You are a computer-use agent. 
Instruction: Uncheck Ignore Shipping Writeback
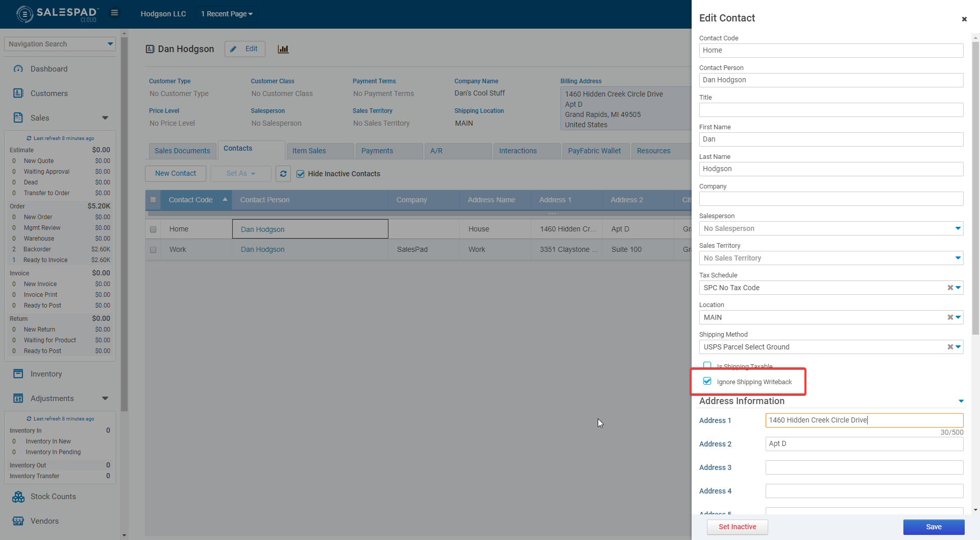[707, 381]
